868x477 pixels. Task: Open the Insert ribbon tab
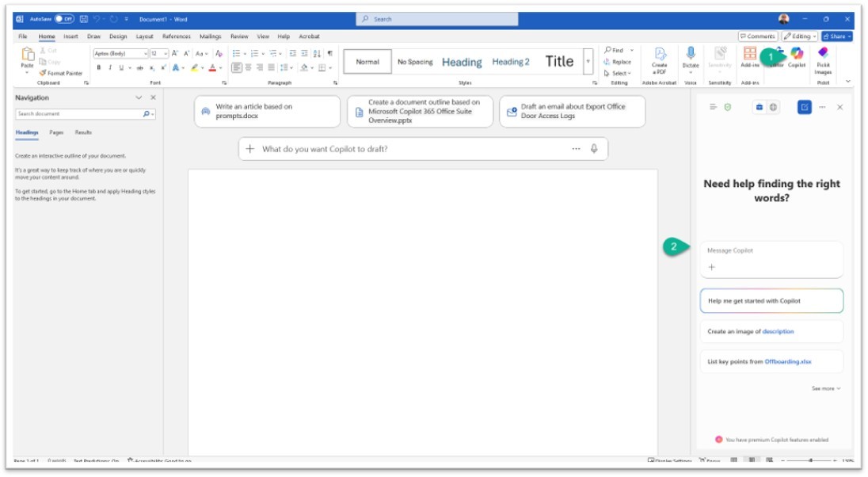click(70, 36)
